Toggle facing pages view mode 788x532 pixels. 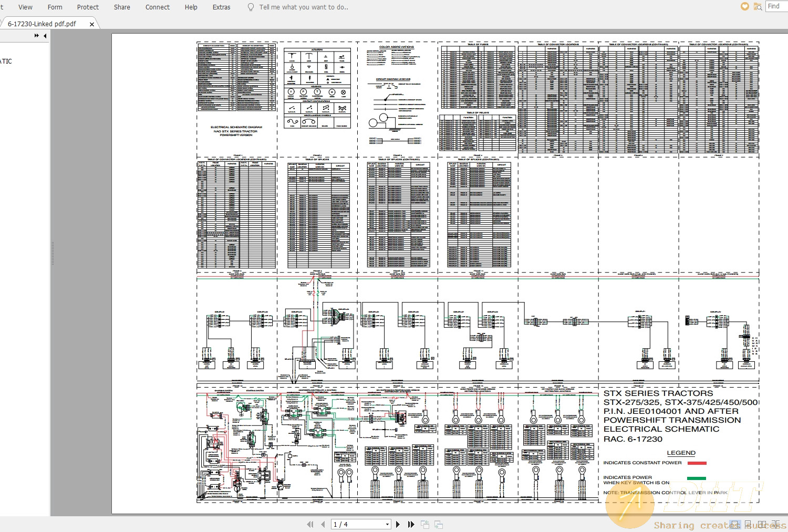[x=762, y=525]
